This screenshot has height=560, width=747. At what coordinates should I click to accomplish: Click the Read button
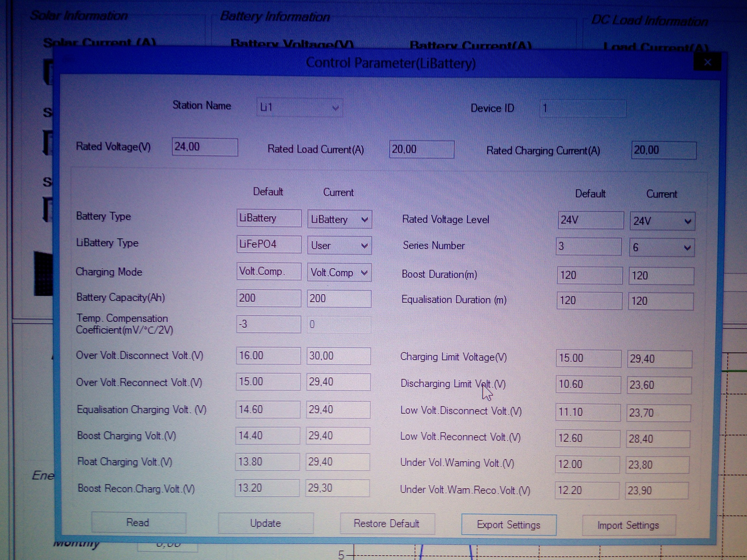pos(138,522)
